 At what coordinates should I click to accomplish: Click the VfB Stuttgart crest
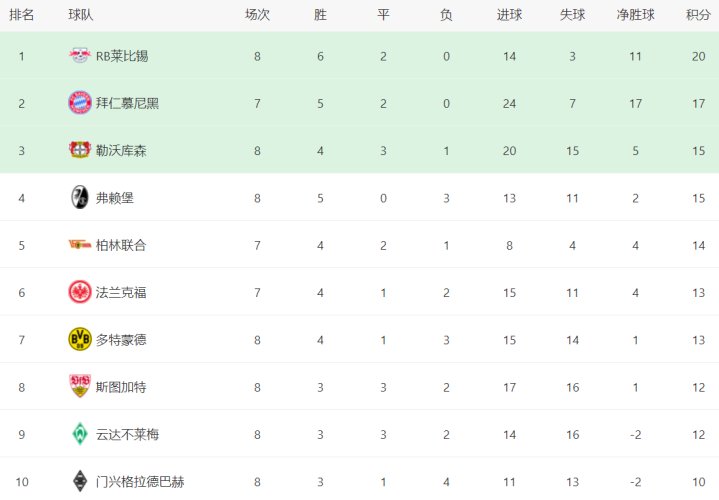click(x=80, y=386)
